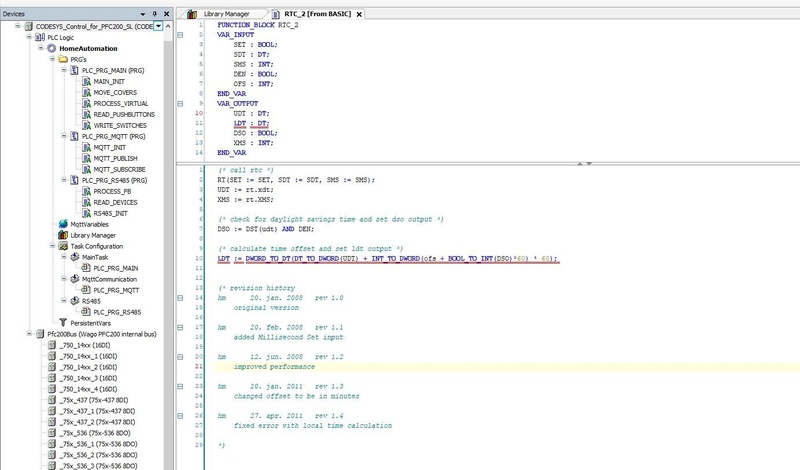The height and width of the screenshot is (470, 800).
Task: Fold the rev 1.0 comment block
Action: click(x=180, y=298)
